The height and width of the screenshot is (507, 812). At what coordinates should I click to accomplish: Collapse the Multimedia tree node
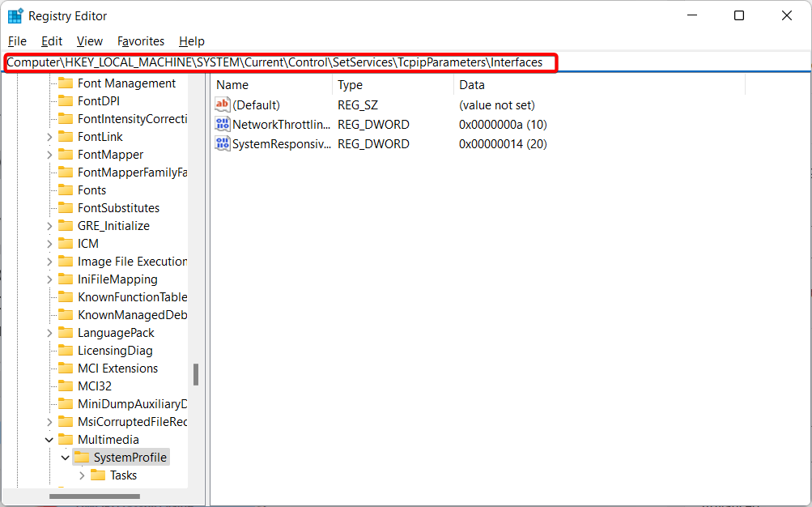coord(49,439)
